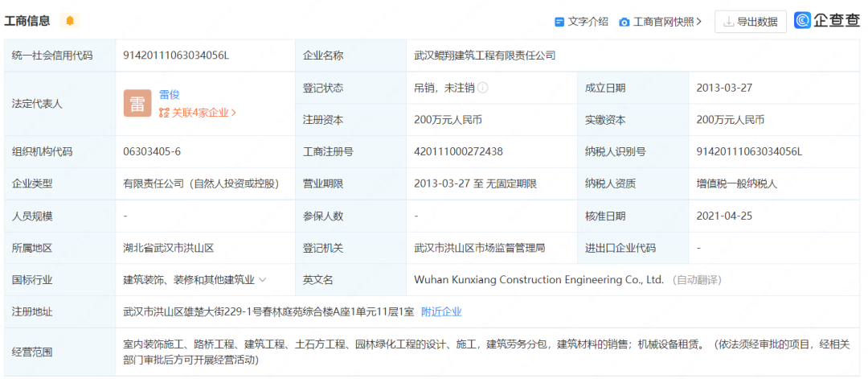Viewport: 868px width, 379px height.
Task: Click the camera icon beside 工商官网快照
Action: 624,23
